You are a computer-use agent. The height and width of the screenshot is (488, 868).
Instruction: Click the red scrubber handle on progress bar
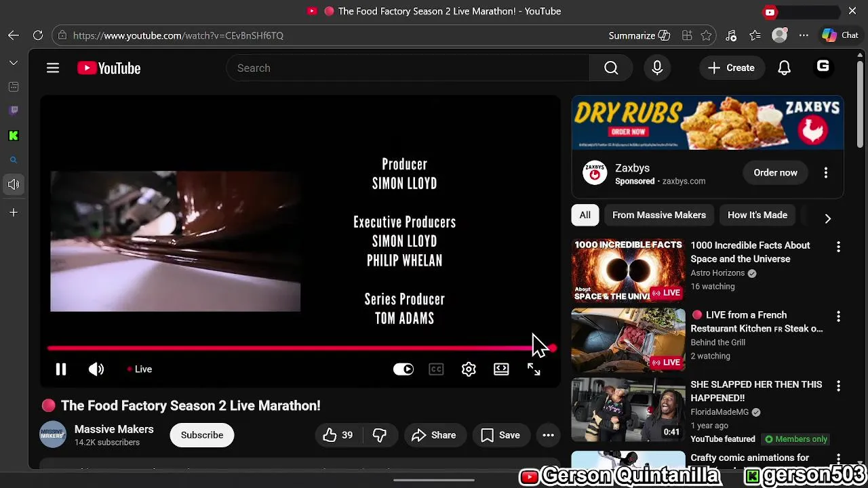click(x=553, y=348)
